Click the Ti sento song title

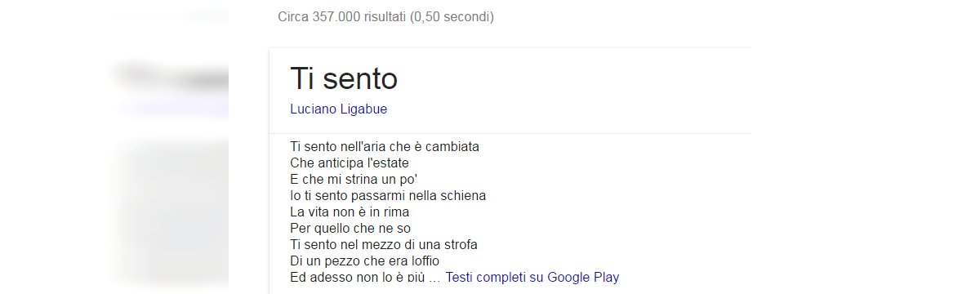click(x=344, y=78)
